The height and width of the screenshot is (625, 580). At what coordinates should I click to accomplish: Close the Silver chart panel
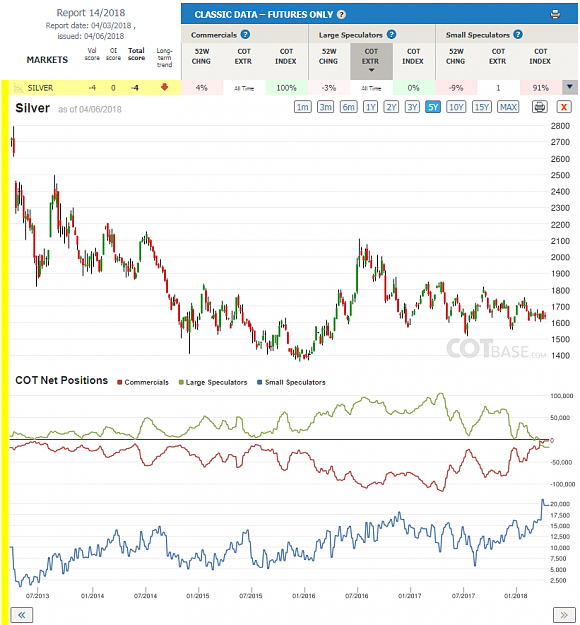point(564,107)
